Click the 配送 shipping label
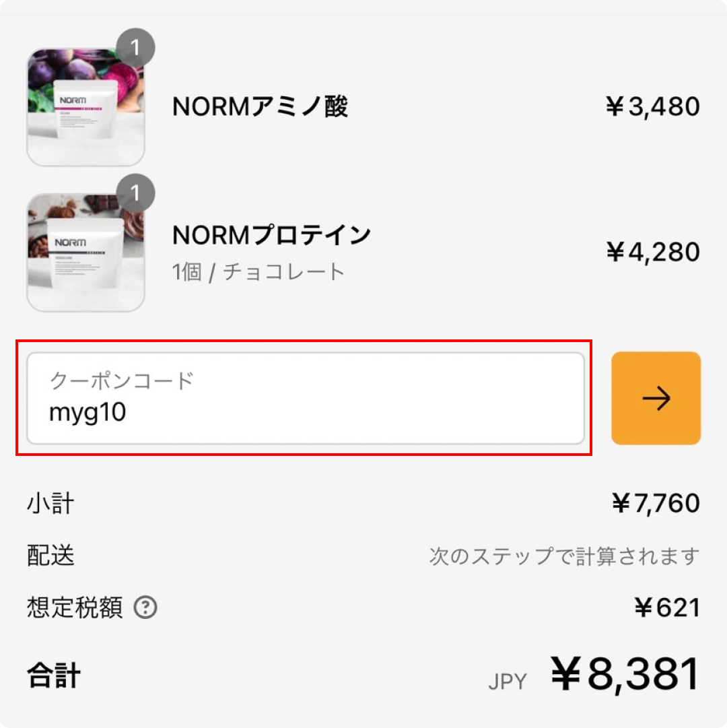This screenshot has width=727, height=728. click(50, 556)
